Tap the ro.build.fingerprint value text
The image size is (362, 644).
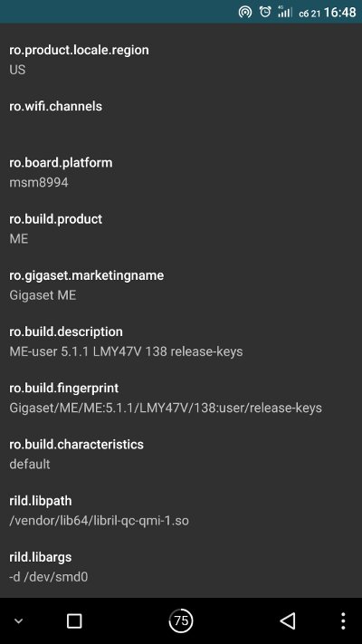click(x=166, y=408)
